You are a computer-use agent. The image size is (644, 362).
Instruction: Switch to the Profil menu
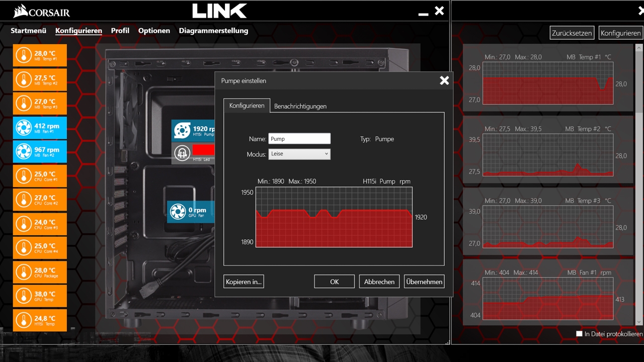click(x=120, y=31)
